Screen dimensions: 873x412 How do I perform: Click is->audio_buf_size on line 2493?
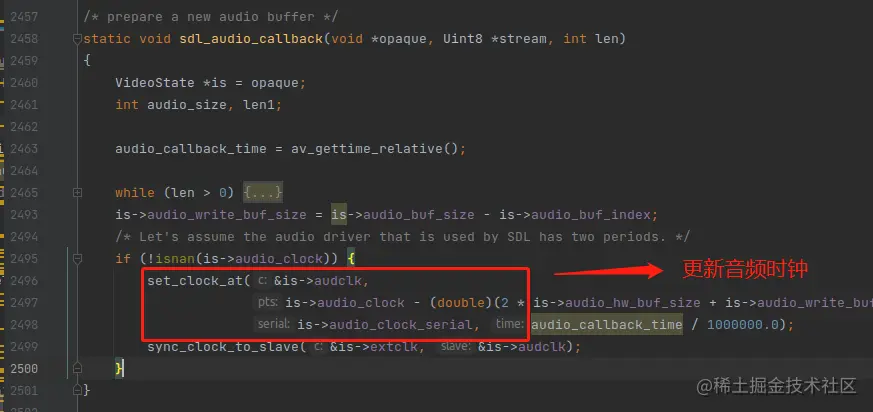[x=403, y=214]
